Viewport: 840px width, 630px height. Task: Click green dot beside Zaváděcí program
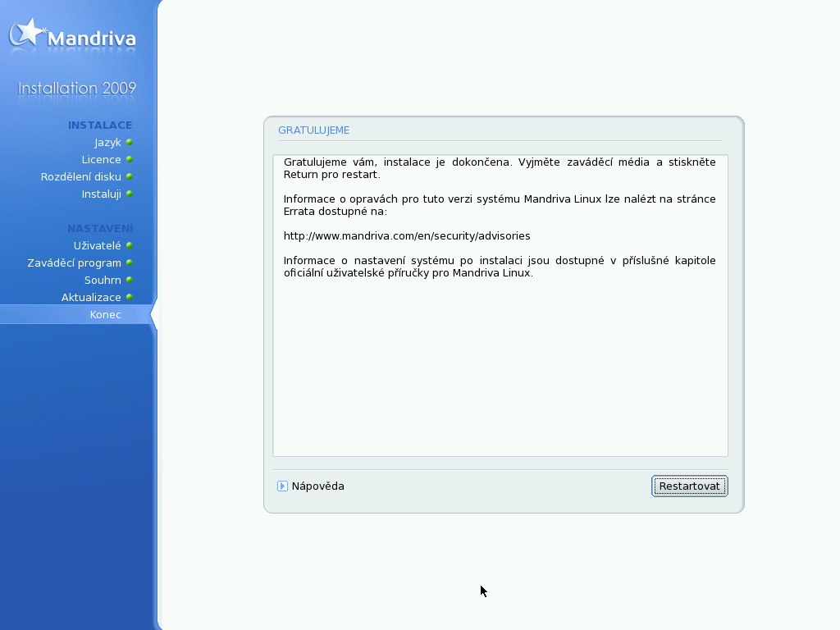click(129, 262)
